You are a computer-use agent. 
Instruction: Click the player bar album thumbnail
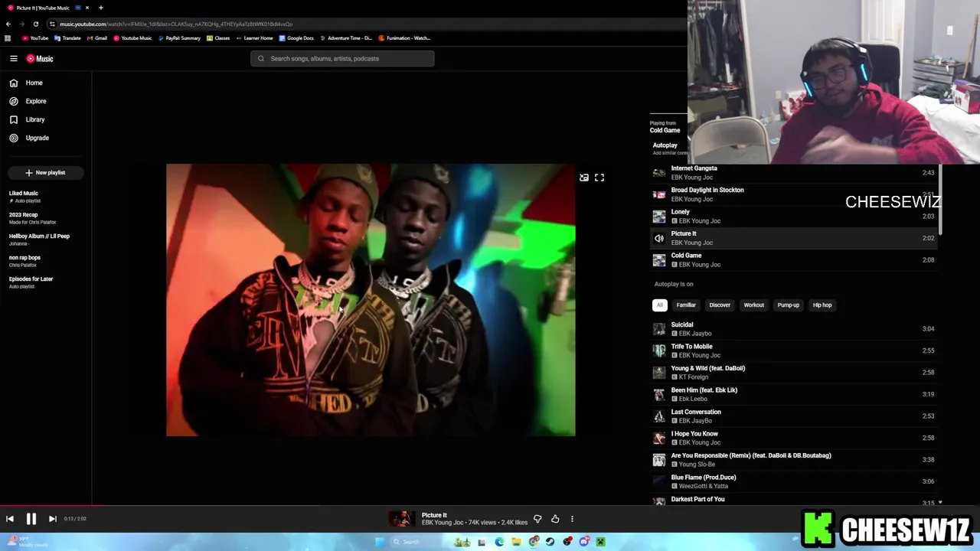click(x=401, y=519)
